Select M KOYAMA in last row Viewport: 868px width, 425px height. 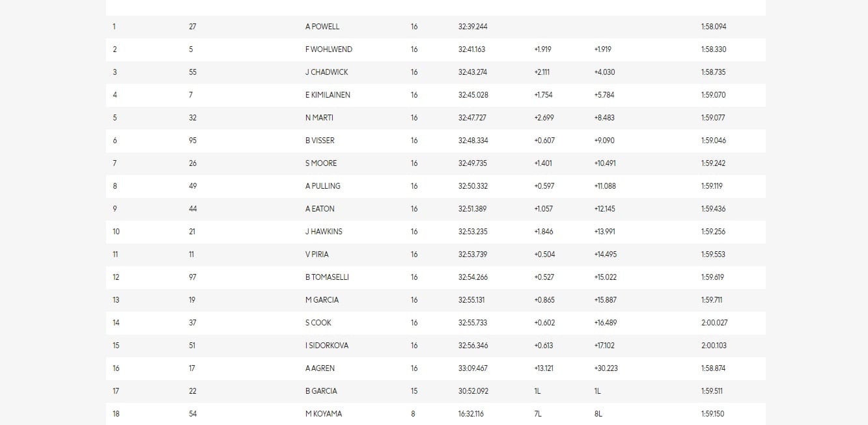click(323, 414)
